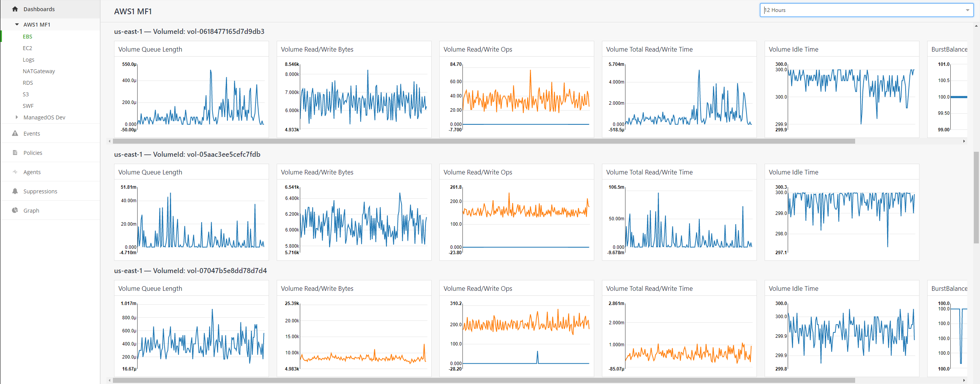
Task: Open the 12 Hours time range dropdown
Action: pos(866,10)
